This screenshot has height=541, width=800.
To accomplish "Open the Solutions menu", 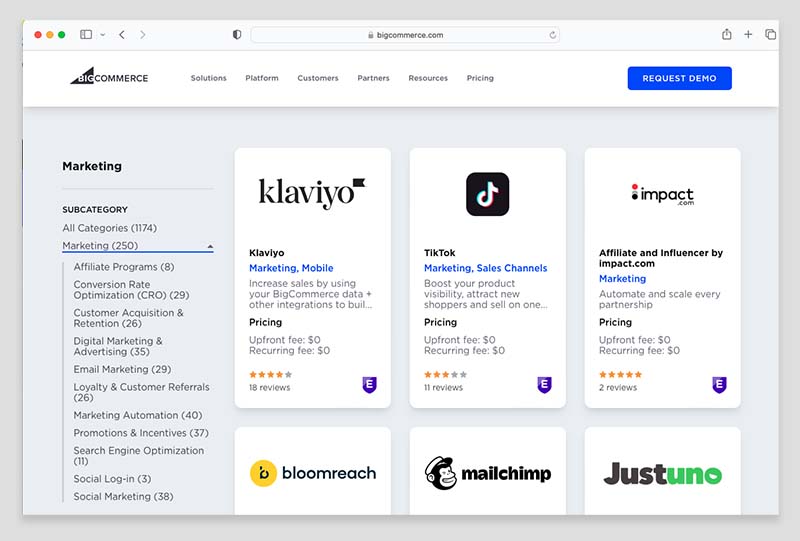I will 209,78.
